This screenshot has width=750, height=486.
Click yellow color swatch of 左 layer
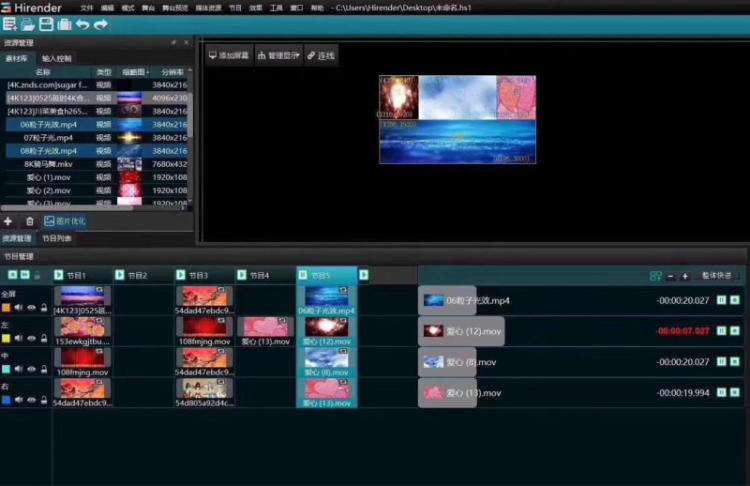[x=6, y=338]
